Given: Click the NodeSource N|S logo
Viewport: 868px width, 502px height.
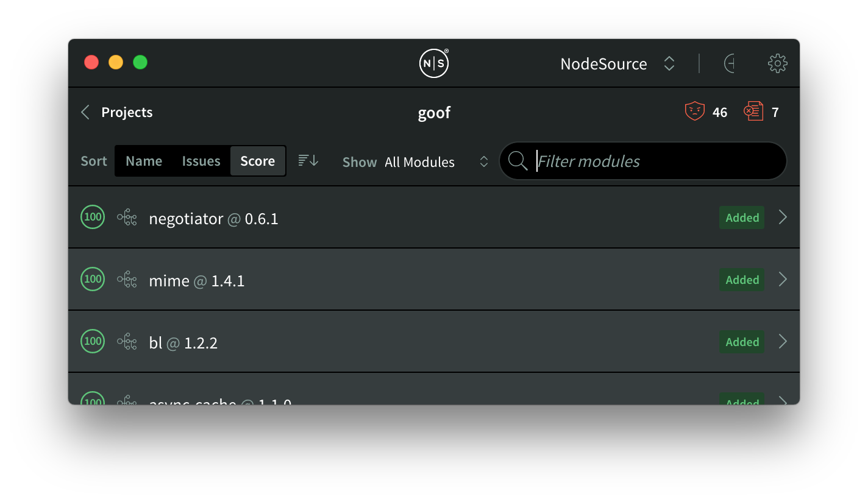Looking at the screenshot, I should [434, 63].
